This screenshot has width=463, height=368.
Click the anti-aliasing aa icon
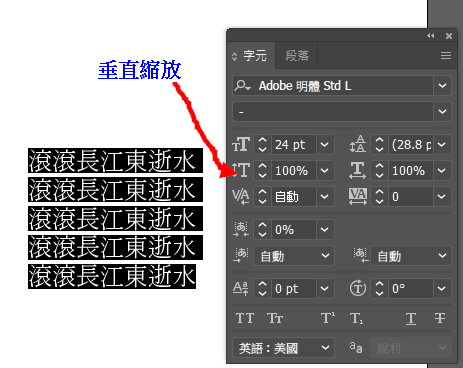[x=356, y=348]
